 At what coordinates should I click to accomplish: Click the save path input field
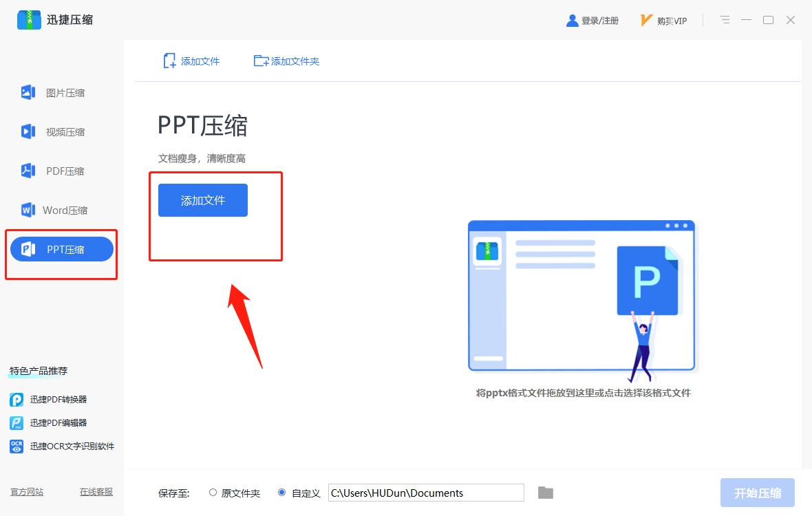(x=427, y=492)
